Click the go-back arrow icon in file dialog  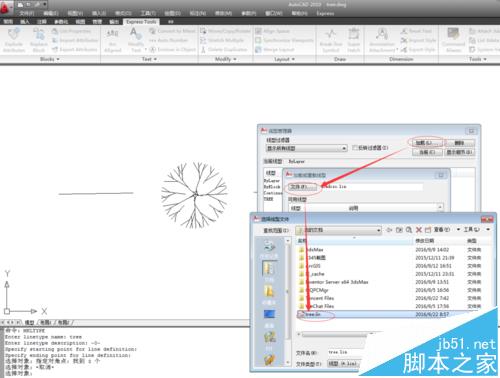tap(389, 230)
